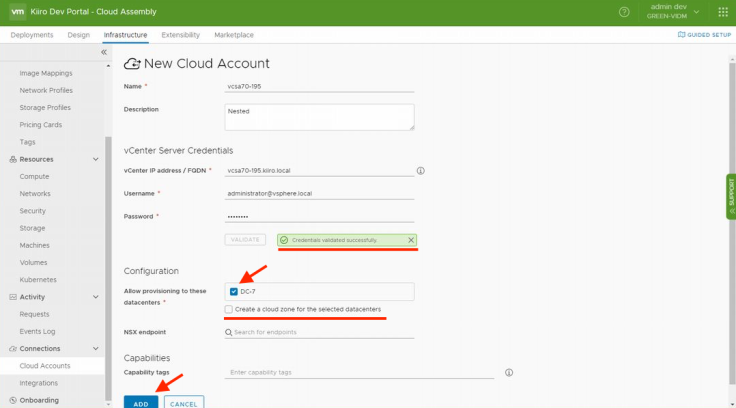Enable Create a cloud zone checkbox

229,309
